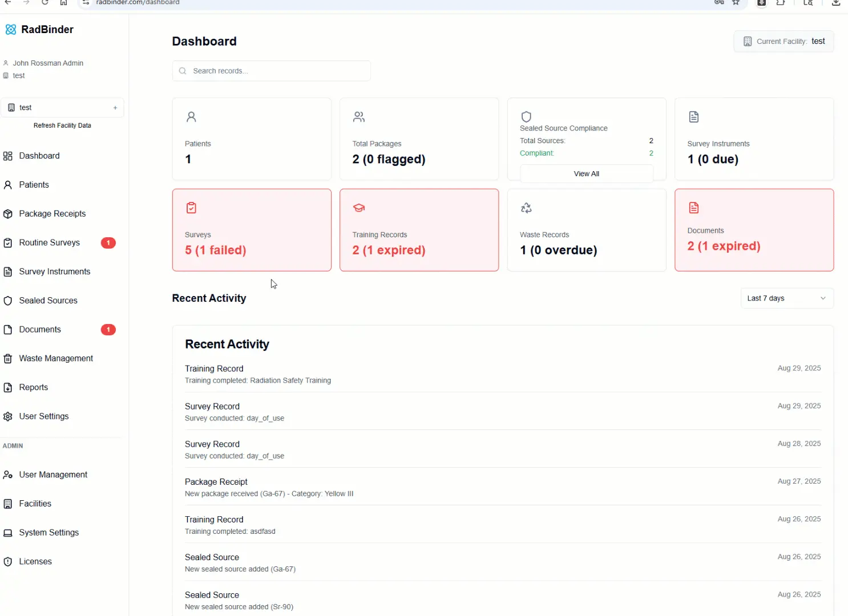Expand the test facility selector
Viewport: 848px width, 616px height.
(x=62, y=108)
